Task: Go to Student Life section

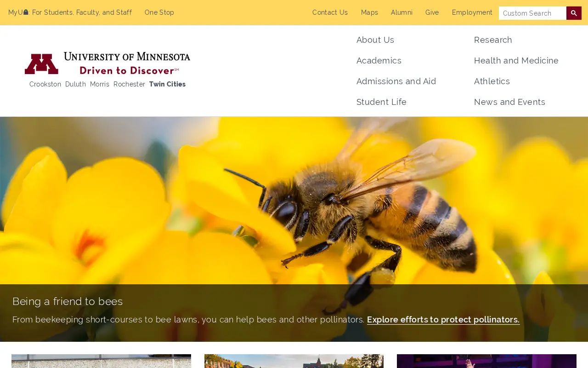Action: 381,102
